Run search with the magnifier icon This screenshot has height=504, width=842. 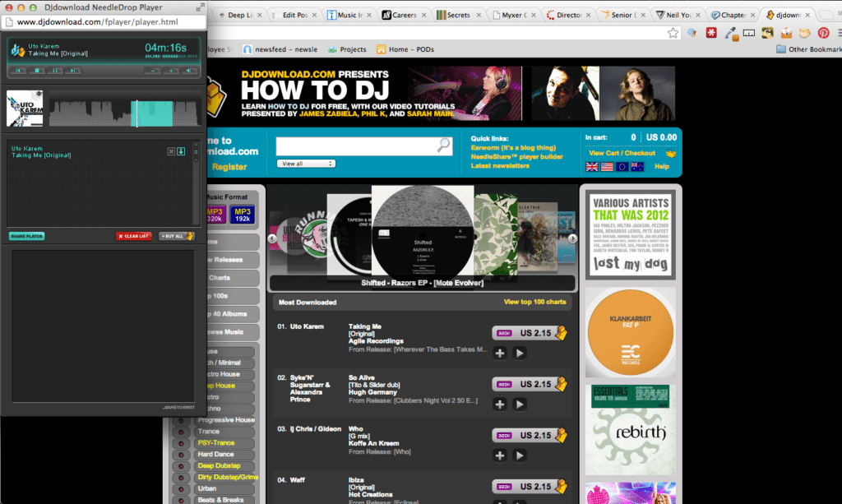pyautogui.click(x=443, y=145)
